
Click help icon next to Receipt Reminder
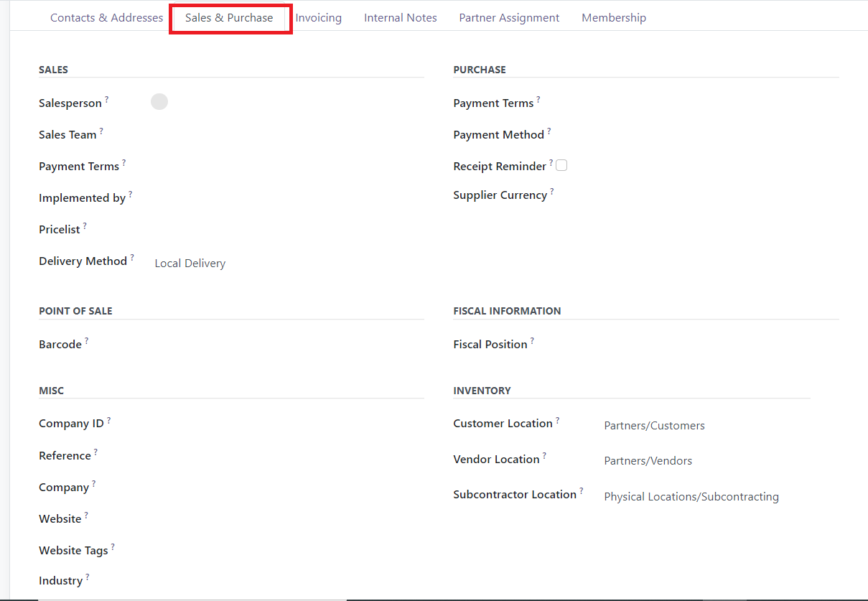551,163
